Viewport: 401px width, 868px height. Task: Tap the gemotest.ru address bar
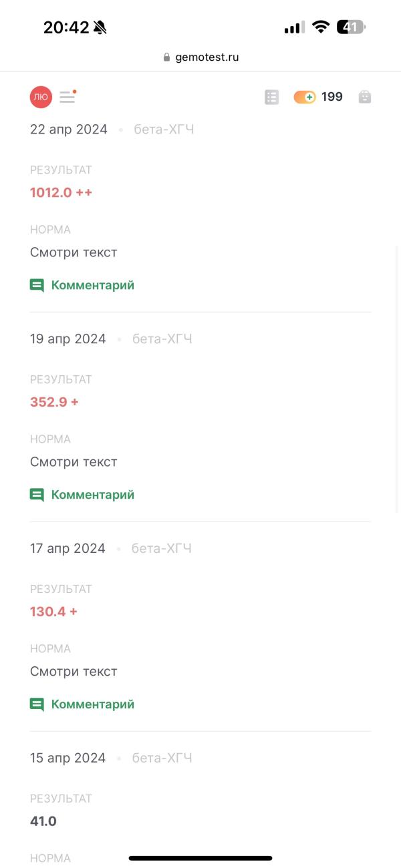[x=200, y=57]
